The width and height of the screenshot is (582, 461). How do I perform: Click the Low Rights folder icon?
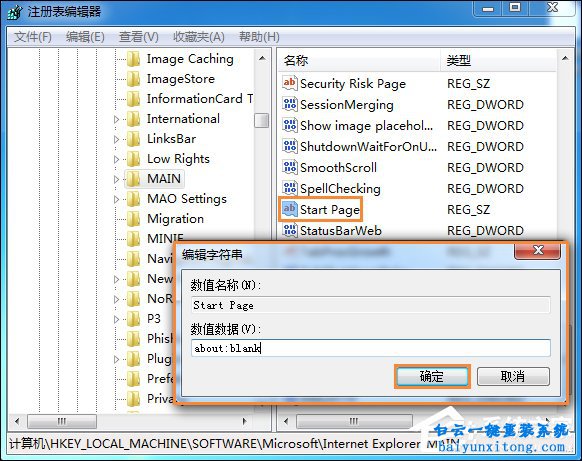click(133, 159)
